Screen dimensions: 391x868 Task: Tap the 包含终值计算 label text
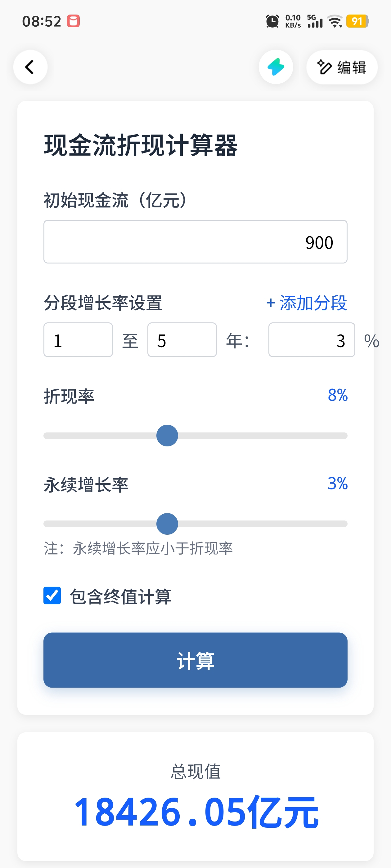click(x=120, y=596)
